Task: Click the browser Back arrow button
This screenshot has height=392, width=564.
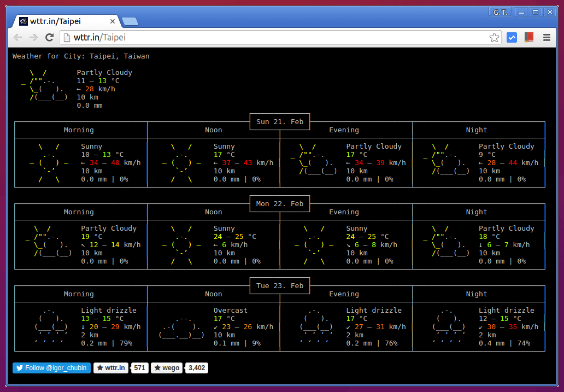Action: point(18,37)
